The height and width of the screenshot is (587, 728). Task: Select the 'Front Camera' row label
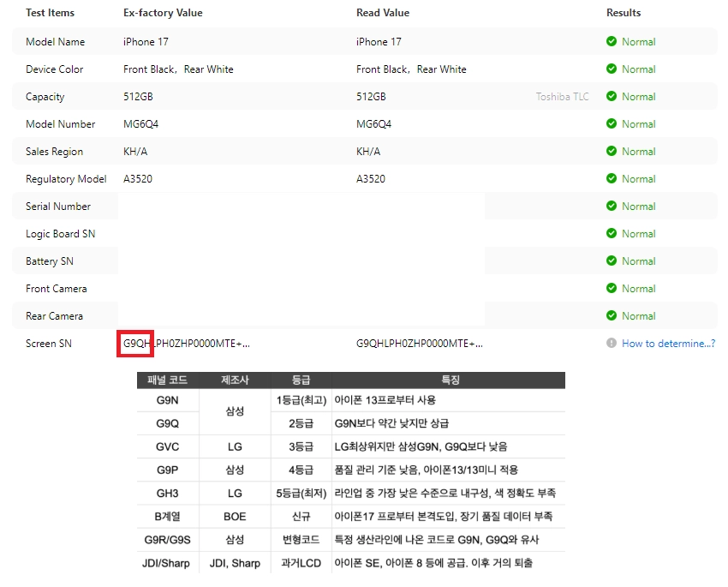point(57,289)
